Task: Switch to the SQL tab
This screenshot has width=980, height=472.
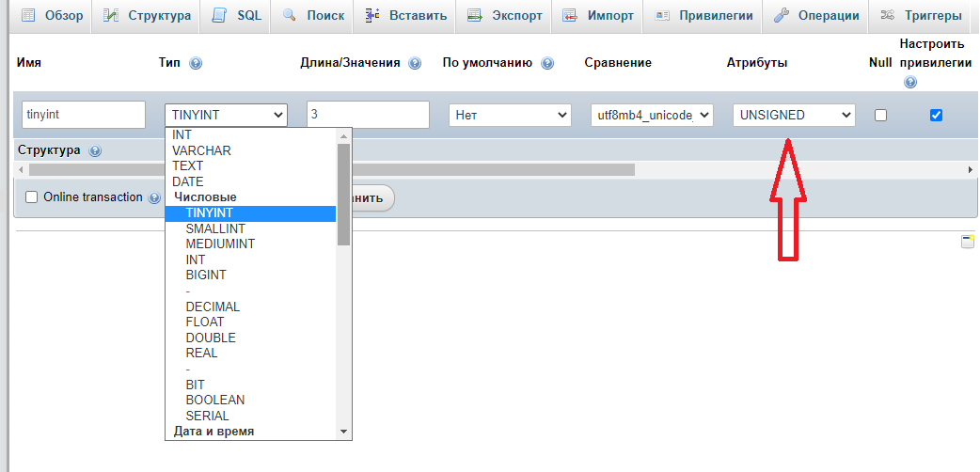Action: point(238,16)
